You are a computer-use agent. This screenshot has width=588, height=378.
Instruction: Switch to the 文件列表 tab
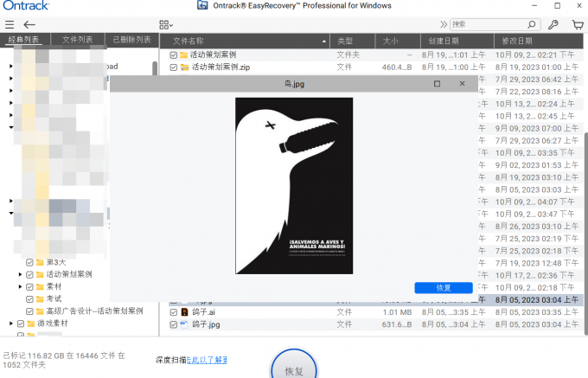(x=77, y=40)
